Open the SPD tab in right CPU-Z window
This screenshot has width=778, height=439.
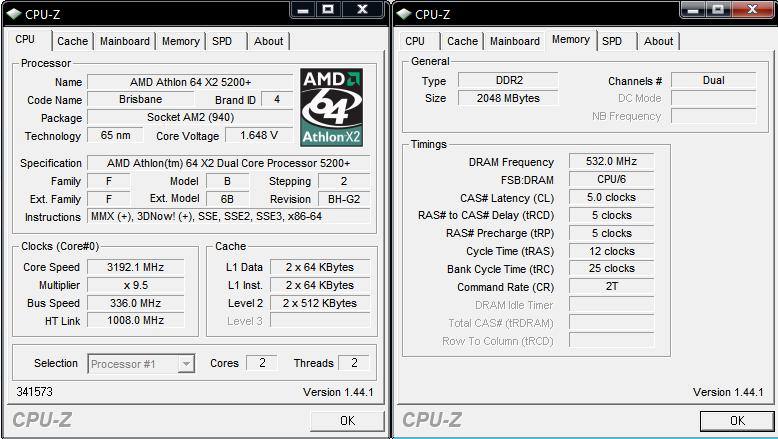(612, 41)
